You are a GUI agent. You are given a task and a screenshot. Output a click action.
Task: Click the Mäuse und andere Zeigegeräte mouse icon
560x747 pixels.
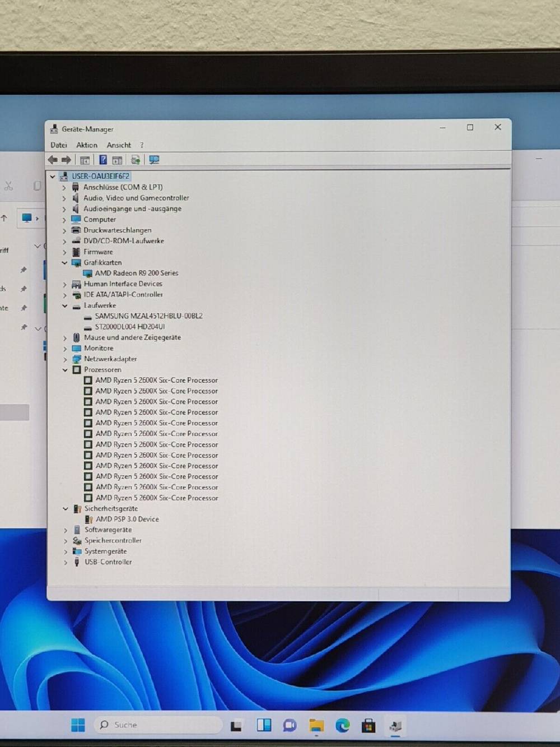point(77,337)
